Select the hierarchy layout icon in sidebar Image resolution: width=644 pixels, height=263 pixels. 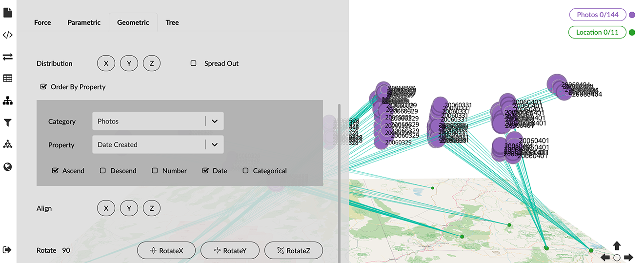pos(8,101)
